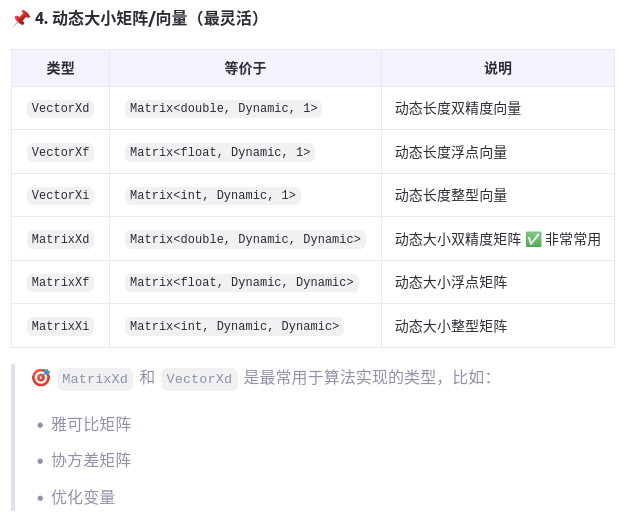Click bullet item 优化变量
This screenshot has width=642, height=527.
tap(83, 497)
